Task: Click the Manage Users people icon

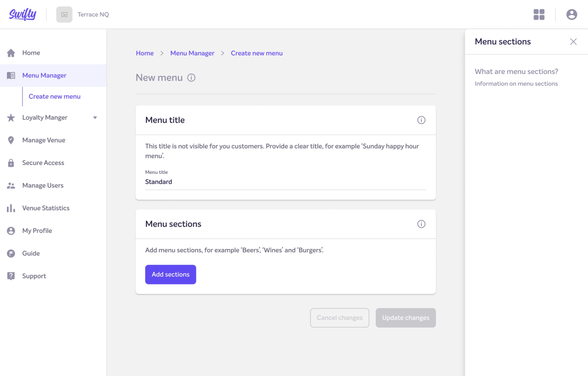Action: tap(11, 186)
